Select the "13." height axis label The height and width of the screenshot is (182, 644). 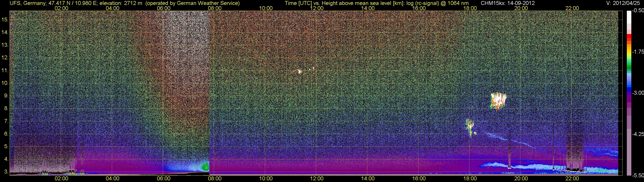coord(5,45)
